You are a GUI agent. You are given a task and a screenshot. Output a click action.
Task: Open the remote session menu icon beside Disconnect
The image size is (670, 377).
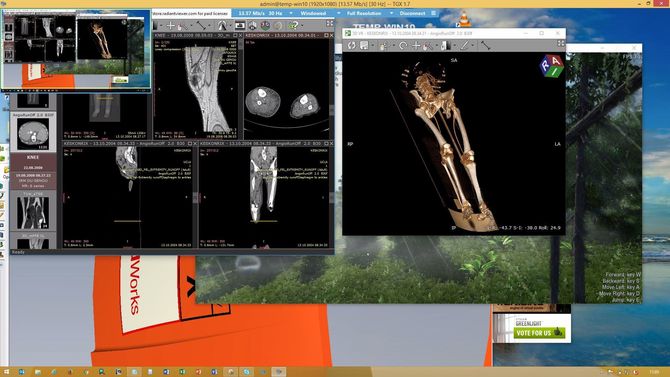(x=433, y=13)
